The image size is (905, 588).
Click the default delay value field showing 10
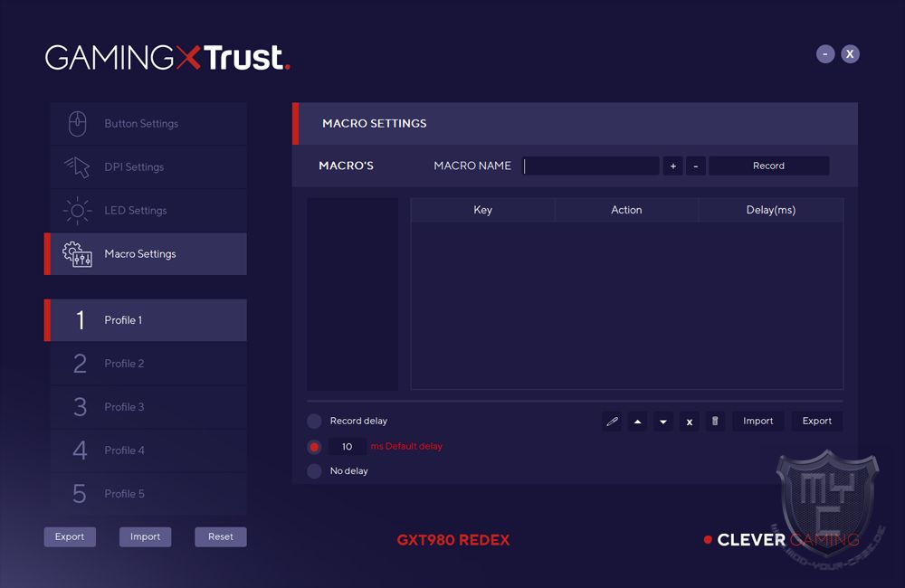click(x=347, y=447)
